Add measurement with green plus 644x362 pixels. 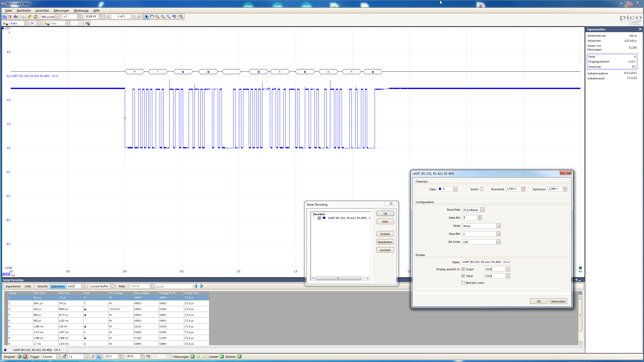pyautogui.click(x=193, y=356)
